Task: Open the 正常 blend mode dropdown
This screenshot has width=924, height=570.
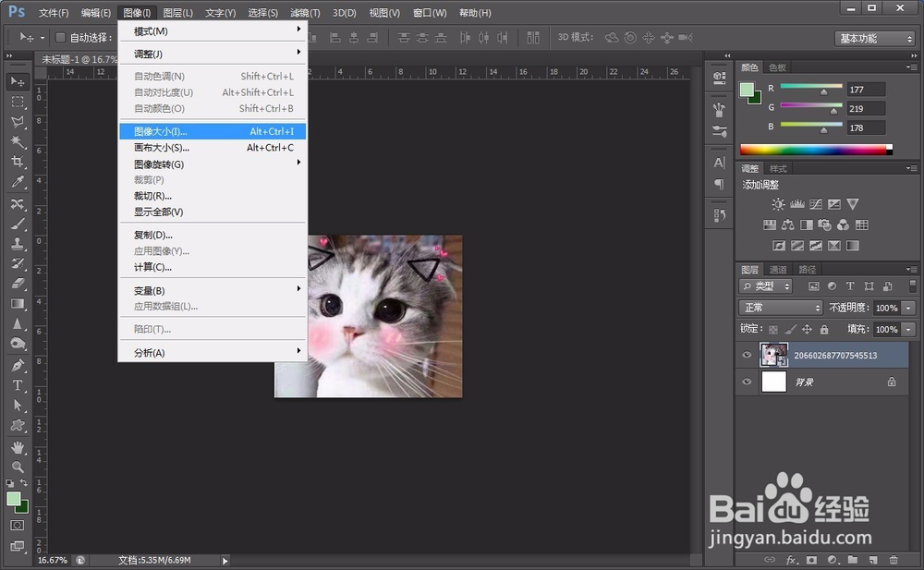Action: 780,308
